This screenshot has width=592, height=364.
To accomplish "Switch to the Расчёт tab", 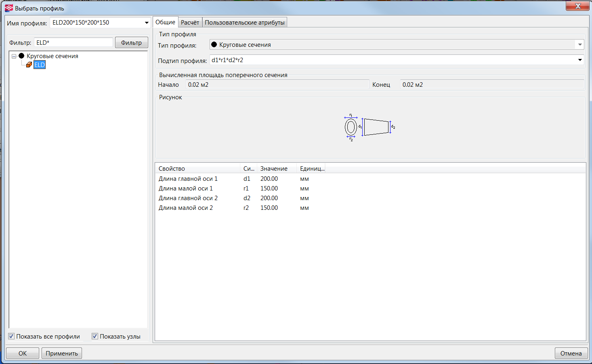I will (x=190, y=23).
